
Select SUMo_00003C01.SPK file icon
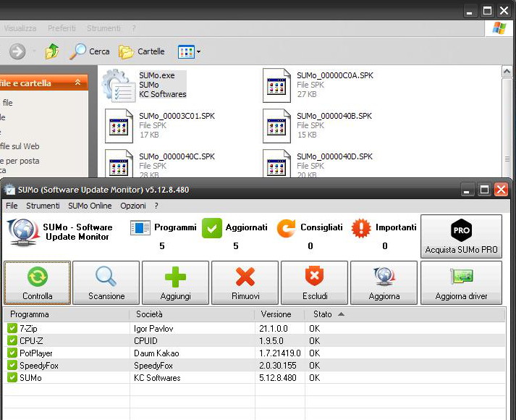tap(119, 126)
